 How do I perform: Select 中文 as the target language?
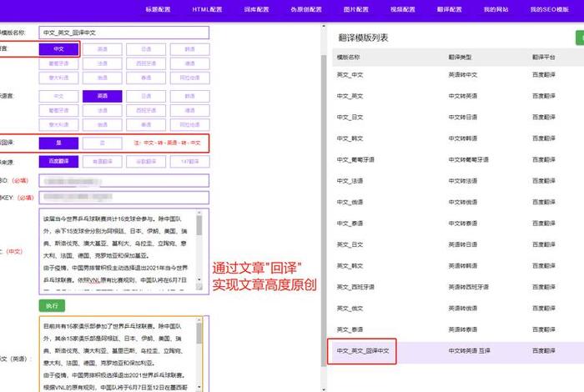pyautogui.click(x=58, y=96)
